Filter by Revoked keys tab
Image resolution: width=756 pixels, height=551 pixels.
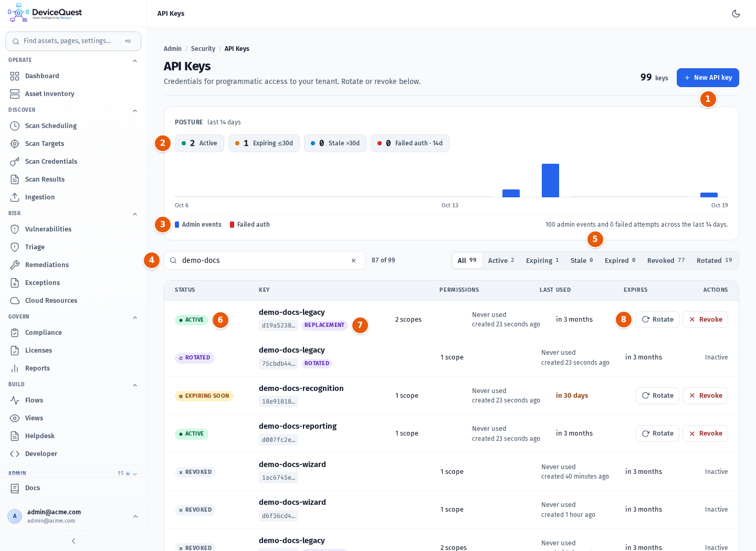(x=666, y=261)
